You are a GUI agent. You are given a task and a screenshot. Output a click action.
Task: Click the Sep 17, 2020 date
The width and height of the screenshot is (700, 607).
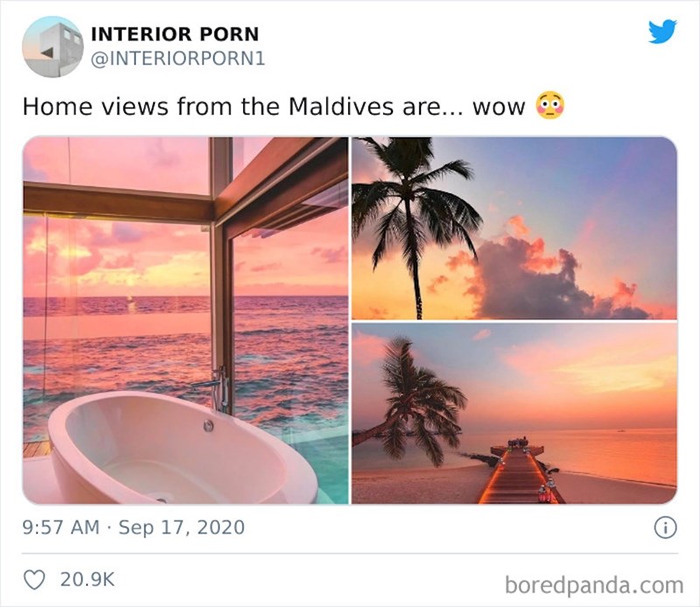point(181,527)
